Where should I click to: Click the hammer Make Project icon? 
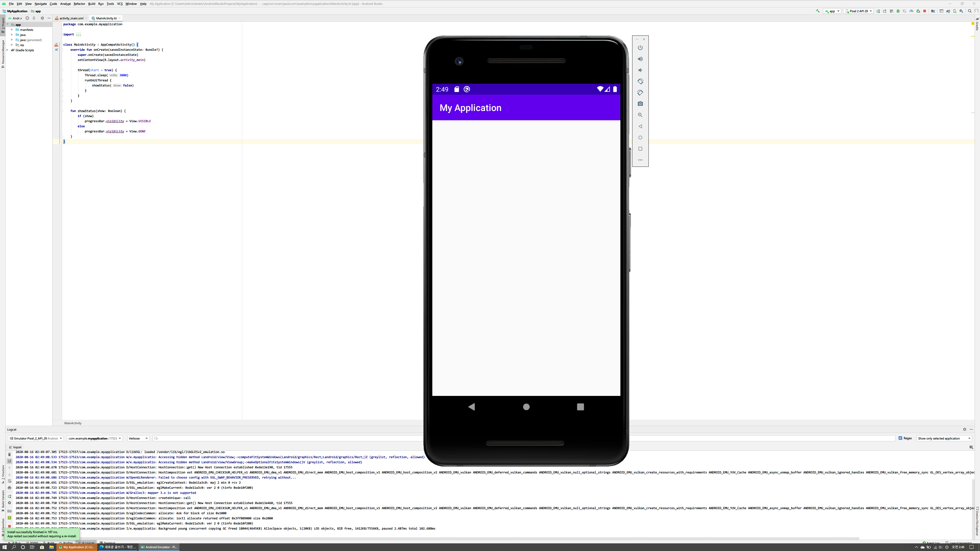pyautogui.click(x=817, y=11)
